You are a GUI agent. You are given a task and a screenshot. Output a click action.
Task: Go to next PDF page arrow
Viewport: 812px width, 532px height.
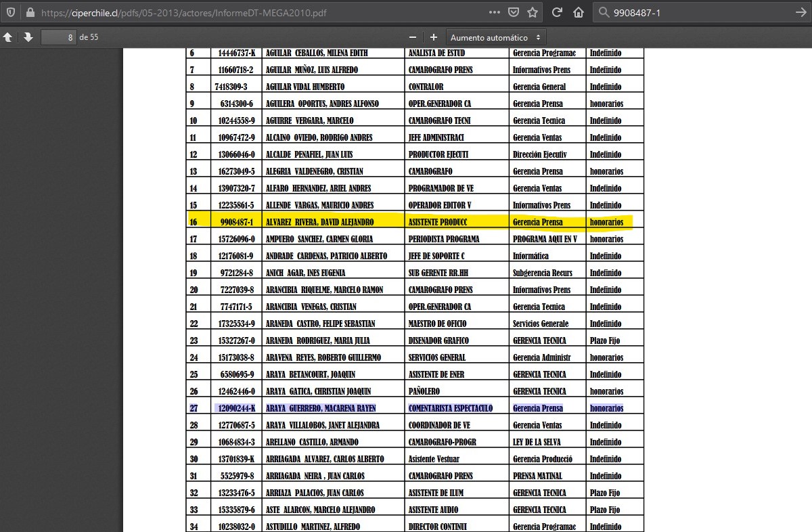(28, 37)
